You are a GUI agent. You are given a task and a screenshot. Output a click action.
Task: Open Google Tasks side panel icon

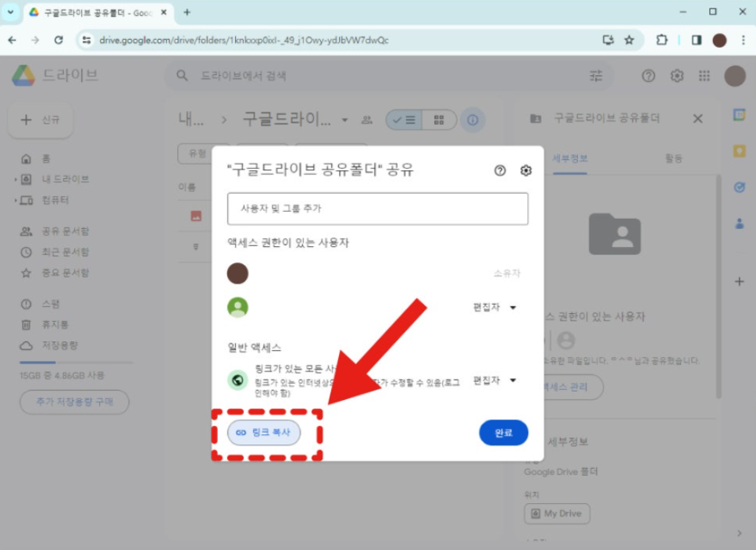click(739, 187)
